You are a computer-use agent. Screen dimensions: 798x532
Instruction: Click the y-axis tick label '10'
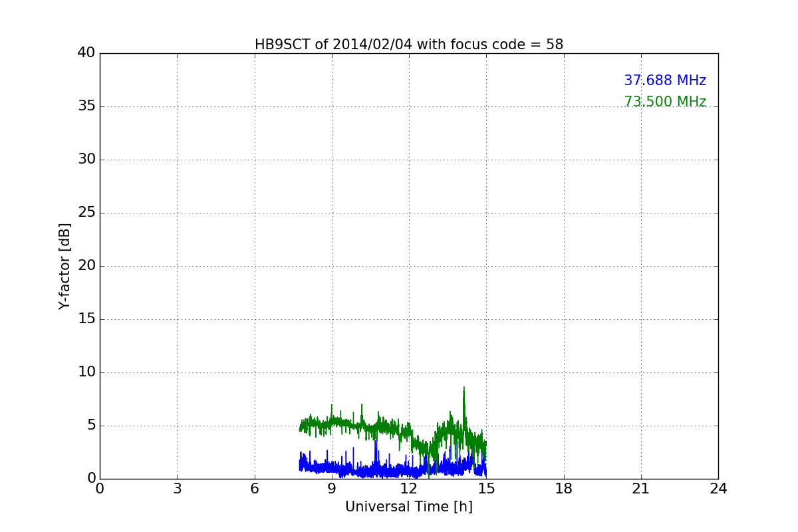click(86, 372)
